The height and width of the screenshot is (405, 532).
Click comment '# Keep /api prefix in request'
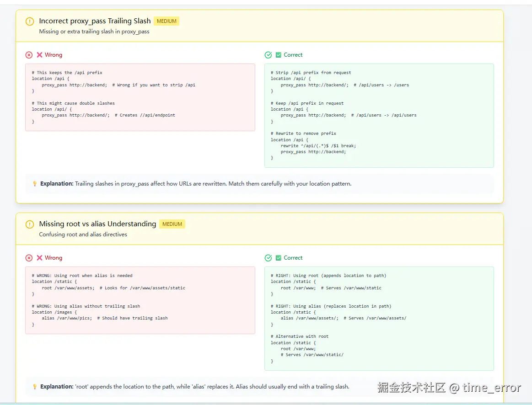tap(307, 103)
